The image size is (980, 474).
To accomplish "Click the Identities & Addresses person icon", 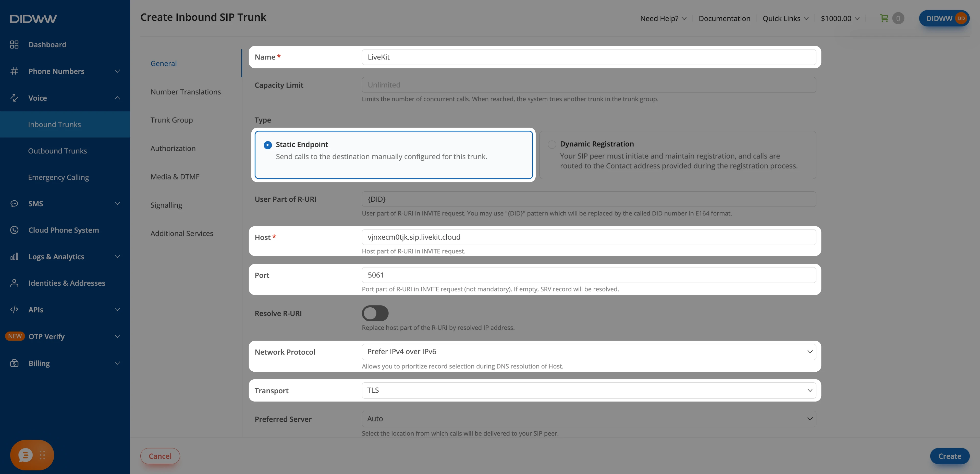I will (x=14, y=283).
